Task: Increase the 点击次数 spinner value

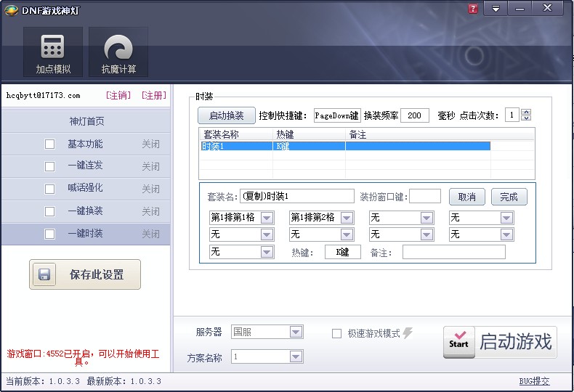Action: point(527,112)
